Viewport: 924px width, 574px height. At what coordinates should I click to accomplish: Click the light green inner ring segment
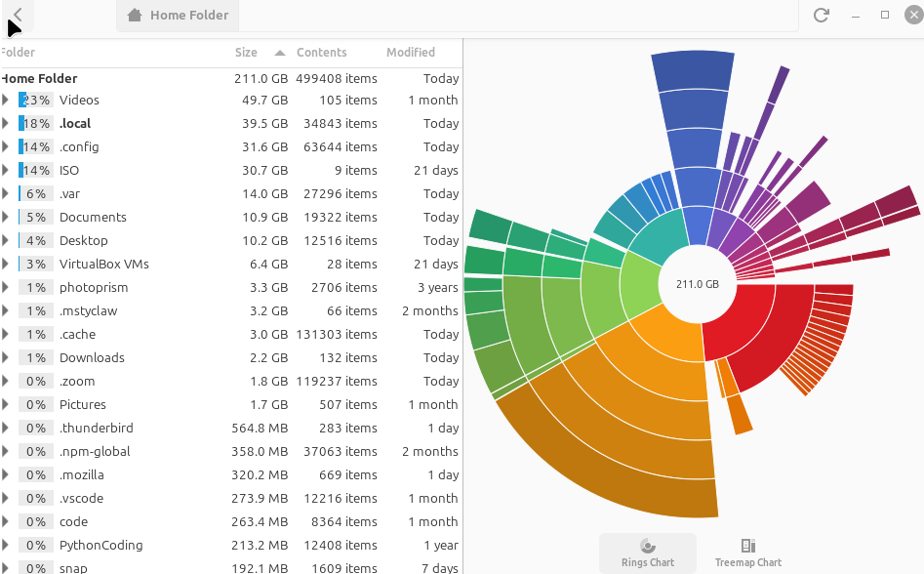(x=640, y=284)
